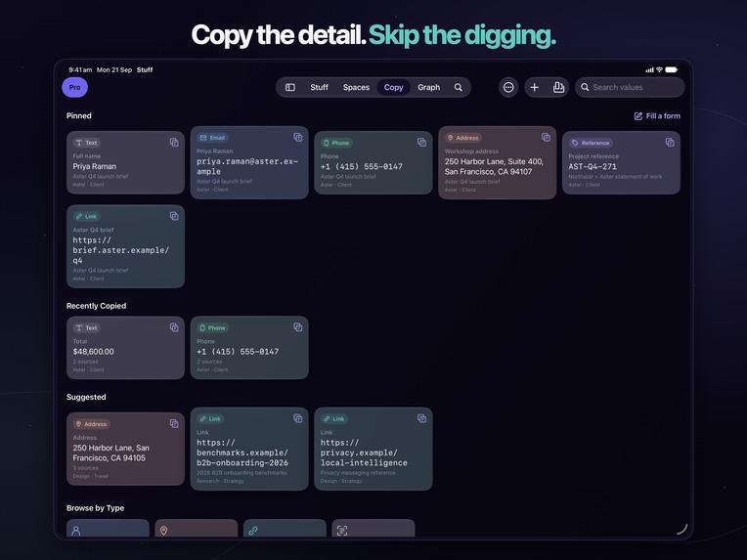The height and width of the screenshot is (560, 747).
Task: Click the battery status icon
Action: (x=672, y=69)
